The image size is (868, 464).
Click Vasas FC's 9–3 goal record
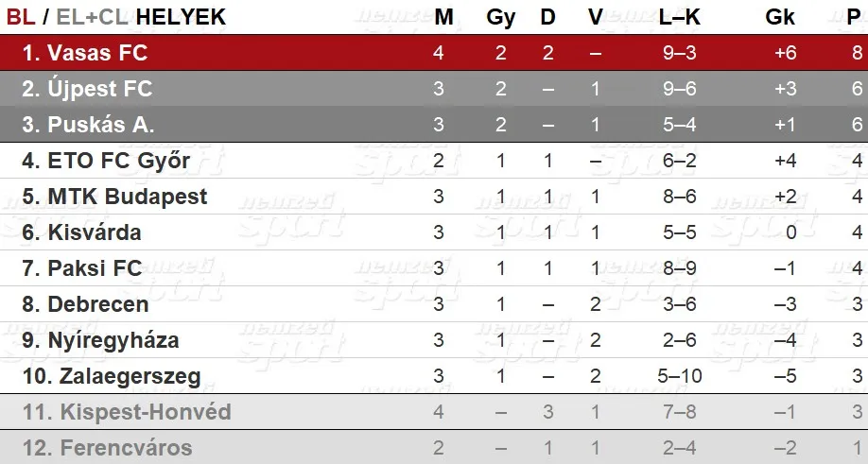679,53
